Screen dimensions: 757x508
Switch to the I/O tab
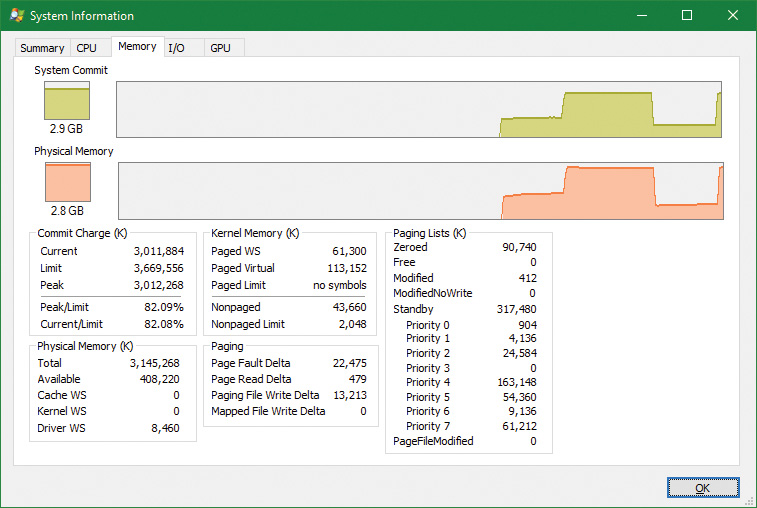pyautogui.click(x=176, y=48)
